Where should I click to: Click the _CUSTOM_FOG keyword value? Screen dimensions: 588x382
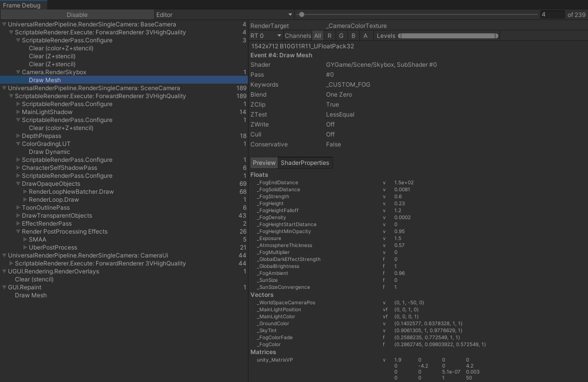(348, 85)
